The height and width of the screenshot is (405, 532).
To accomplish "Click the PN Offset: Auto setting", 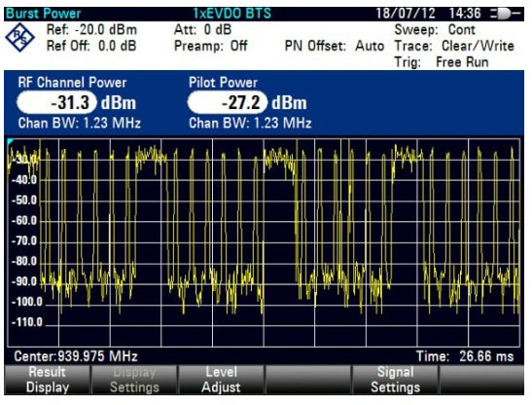I will coord(335,46).
